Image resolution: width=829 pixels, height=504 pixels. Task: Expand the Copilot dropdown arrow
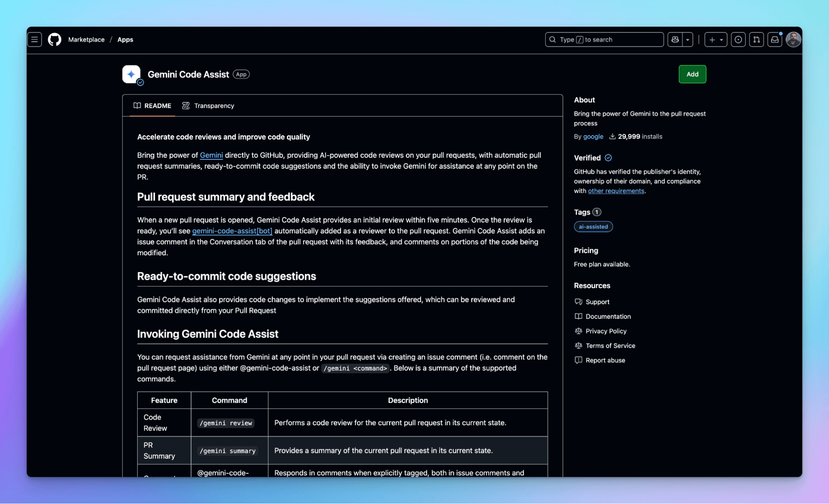(x=688, y=40)
